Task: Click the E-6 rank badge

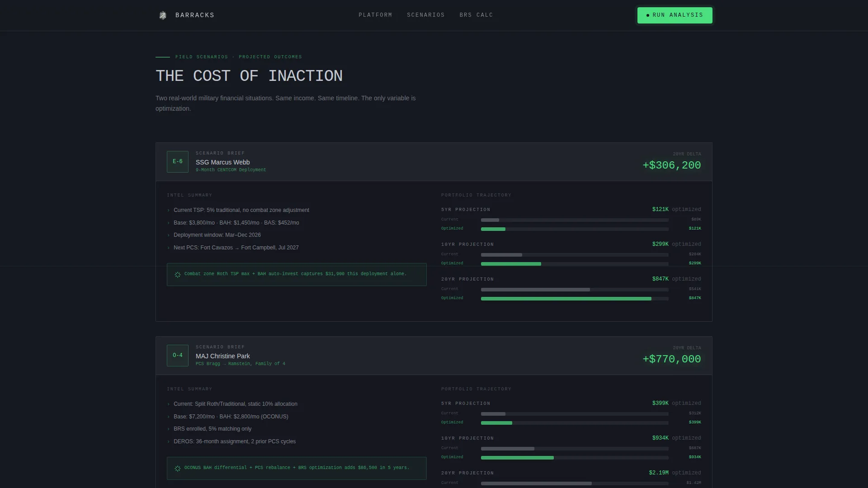Action: (178, 162)
